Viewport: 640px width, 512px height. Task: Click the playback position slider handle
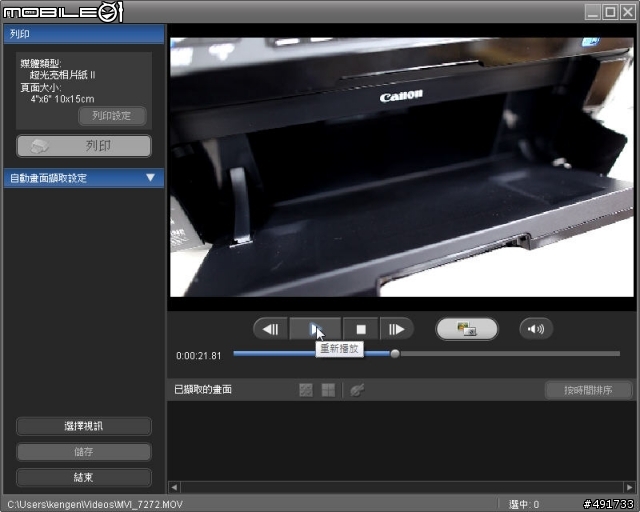tap(395, 354)
